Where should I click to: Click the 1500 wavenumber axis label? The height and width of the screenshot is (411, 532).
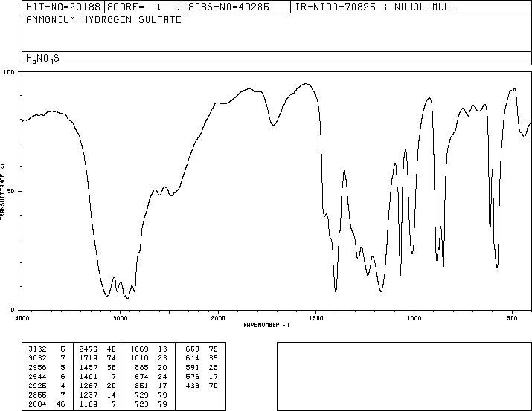point(316,318)
